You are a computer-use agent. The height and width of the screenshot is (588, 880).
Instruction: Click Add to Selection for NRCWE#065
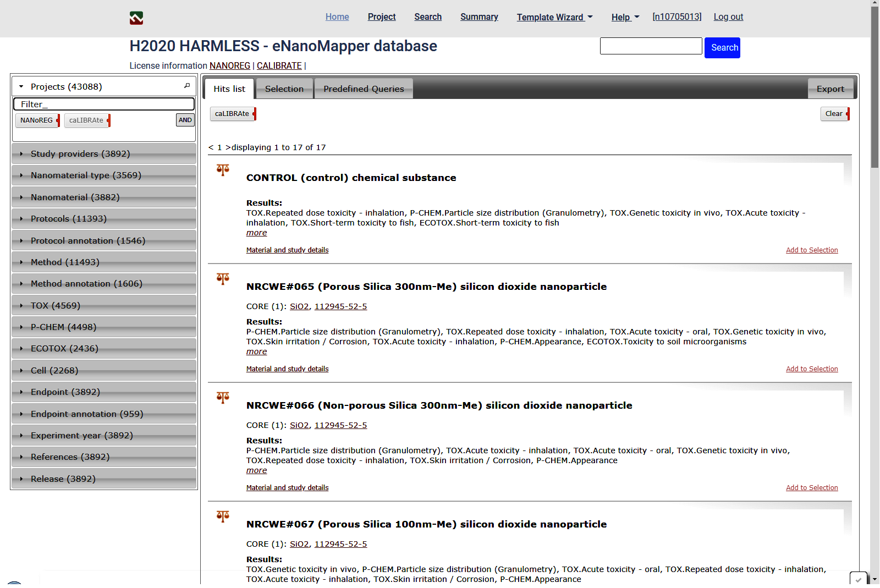click(811, 369)
